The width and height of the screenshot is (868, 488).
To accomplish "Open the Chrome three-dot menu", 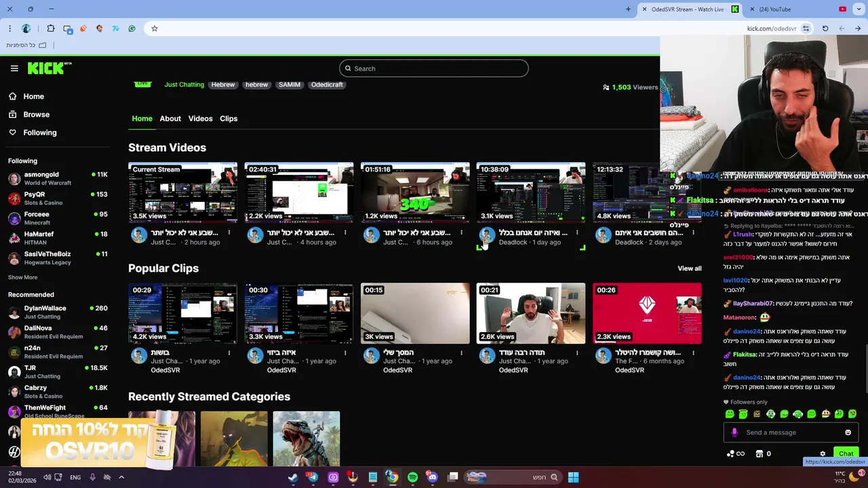I will tap(9, 28).
